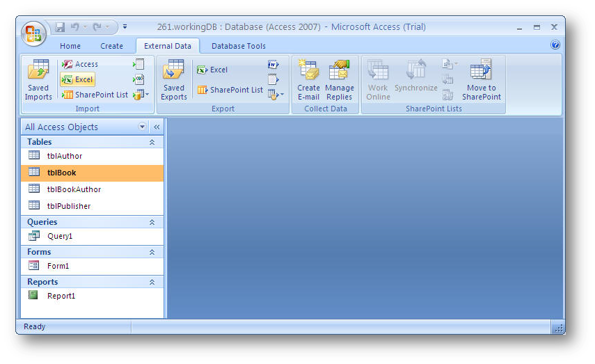Open the All Access Objects dropdown
The height and width of the screenshot is (364, 595).
pyautogui.click(x=143, y=127)
